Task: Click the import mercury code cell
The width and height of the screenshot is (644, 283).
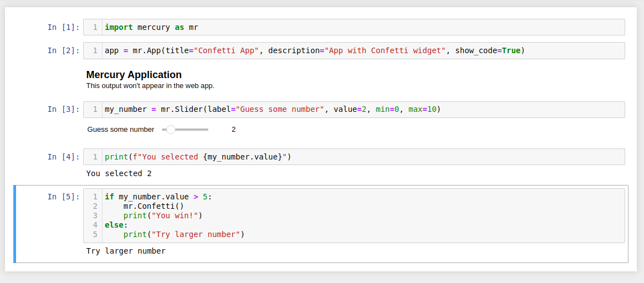Action: [354, 27]
